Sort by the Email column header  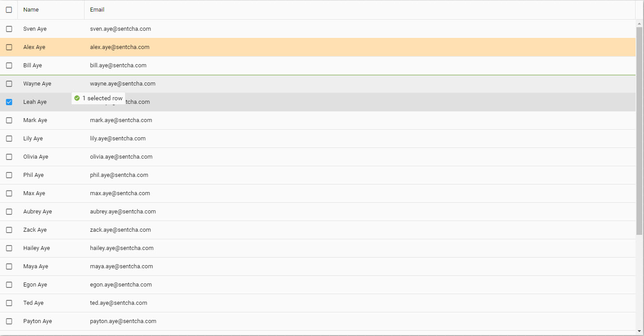pyautogui.click(x=97, y=10)
